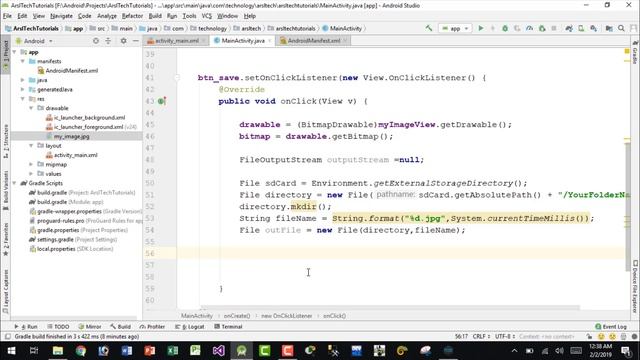Open the profiler gauge icon in toolbar

pos(529,28)
